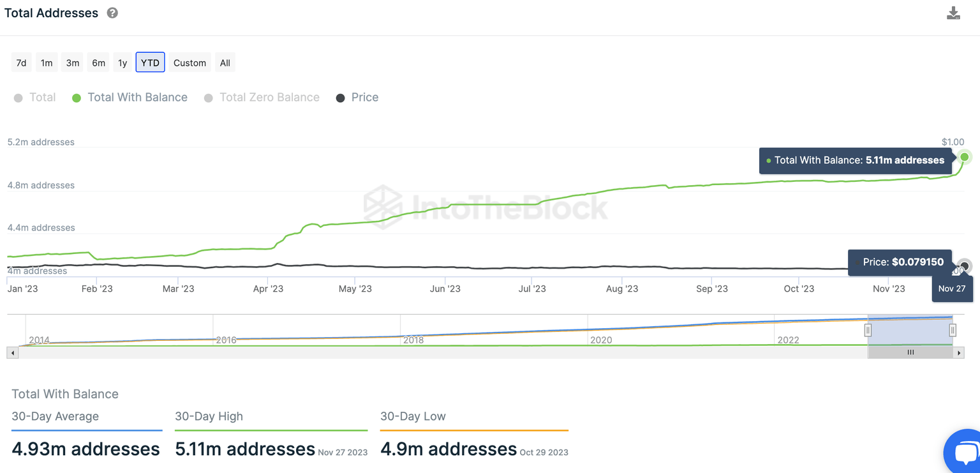
Task: Click the dark Price marker beside the tooltip
Action: pyautogui.click(x=963, y=266)
